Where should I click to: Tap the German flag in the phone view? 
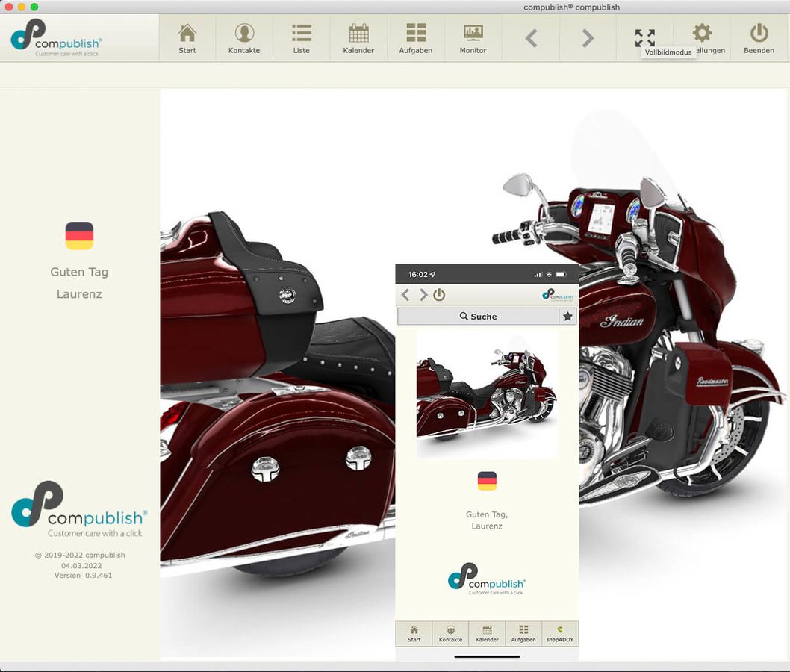pyautogui.click(x=487, y=481)
